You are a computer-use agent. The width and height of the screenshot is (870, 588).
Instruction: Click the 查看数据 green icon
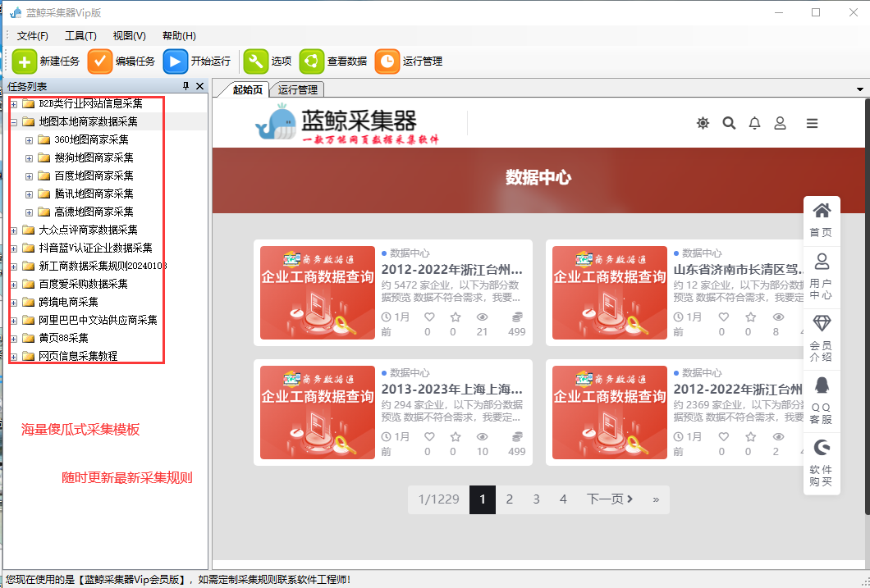pyautogui.click(x=311, y=61)
